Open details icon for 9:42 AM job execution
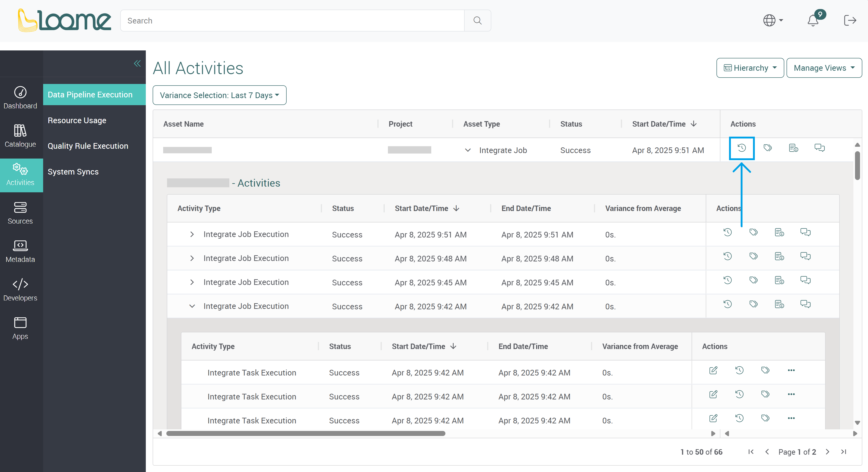The image size is (868, 472). click(x=779, y=304)
